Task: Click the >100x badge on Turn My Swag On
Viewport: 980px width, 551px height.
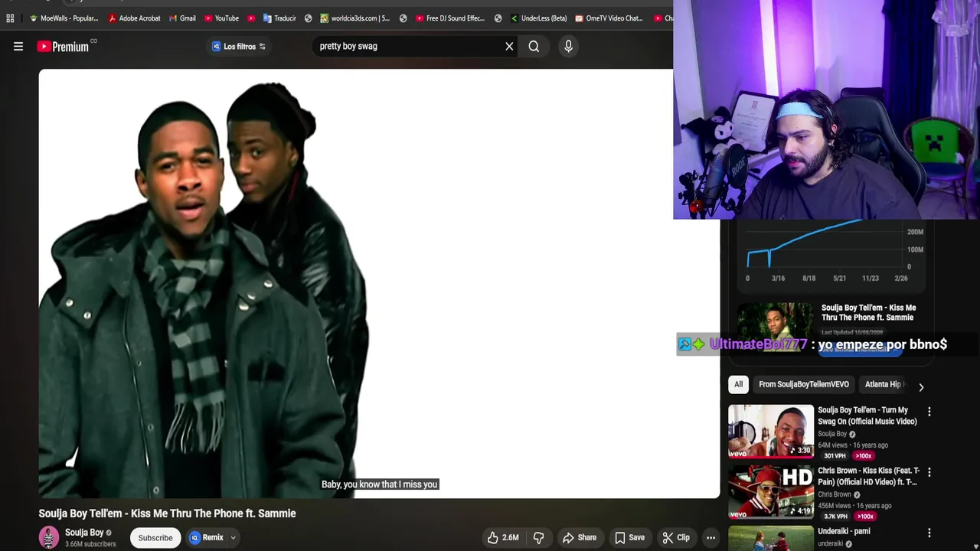Action: tap(864, 456)
